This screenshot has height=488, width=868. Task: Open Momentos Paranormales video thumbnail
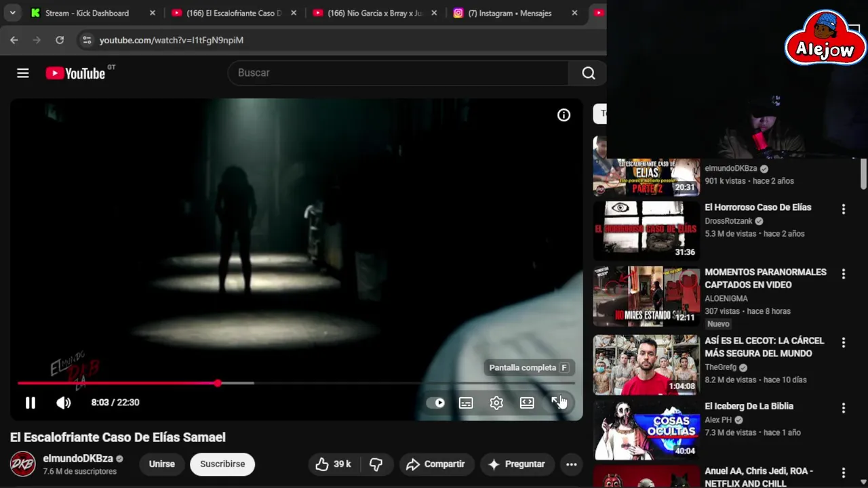pos(646,296)
